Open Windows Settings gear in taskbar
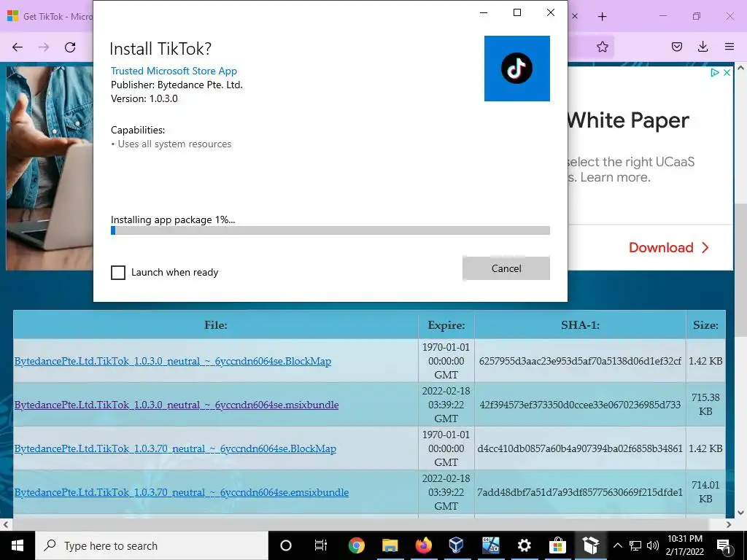Image resolution: width=747 pixels, height=560 pixels. (x=524, y=545)
